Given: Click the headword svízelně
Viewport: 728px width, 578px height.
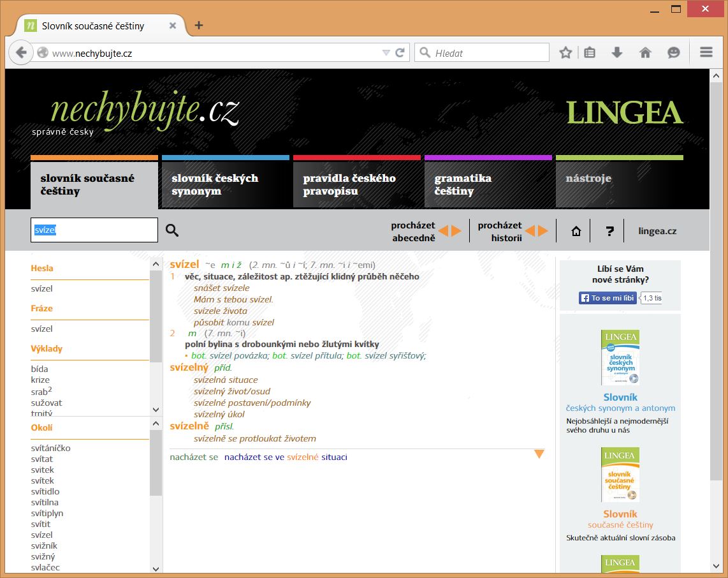Looking at the screenshot, I should (x=189, y=426).
